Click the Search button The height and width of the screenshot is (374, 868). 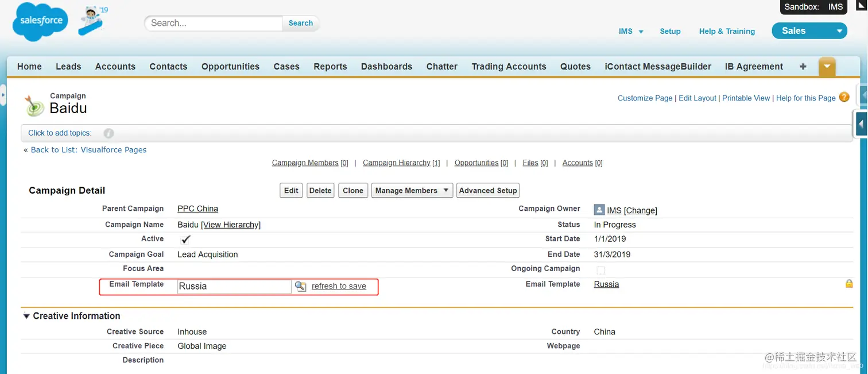tap(301, 23)
